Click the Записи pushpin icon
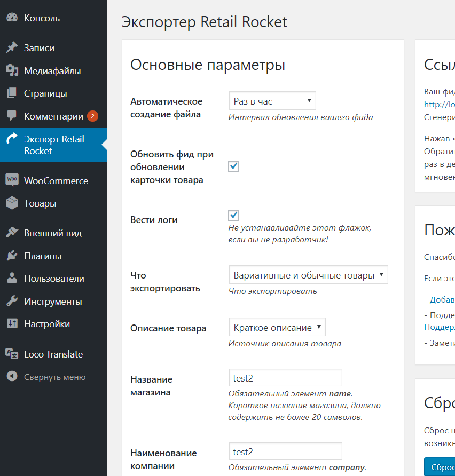Viewport: 455px width, 476px height. [12, 47]
